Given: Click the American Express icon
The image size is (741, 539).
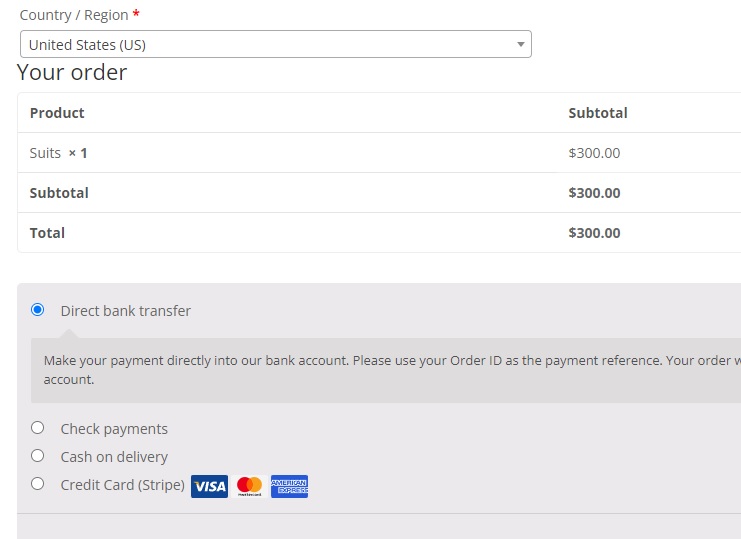Looking at the screenshot, I should 289,486.
